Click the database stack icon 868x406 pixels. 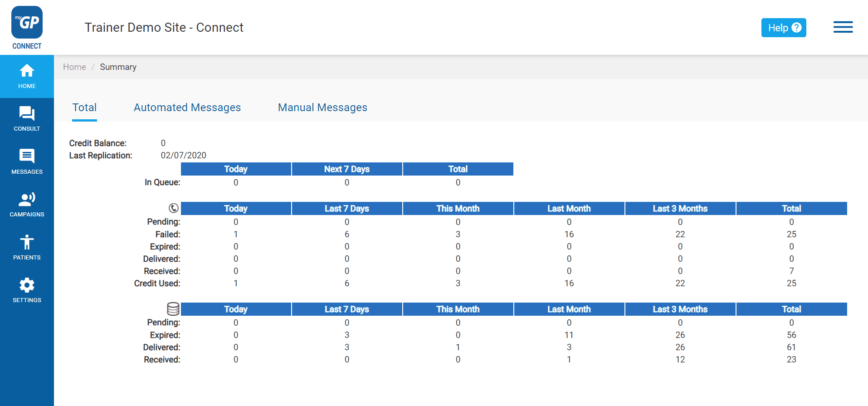pyautogui.click(x=173, y=309)
